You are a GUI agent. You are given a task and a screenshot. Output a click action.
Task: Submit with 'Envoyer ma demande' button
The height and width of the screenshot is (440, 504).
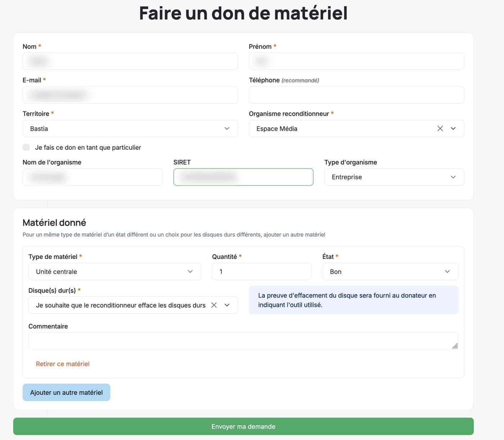click(243, 426)
